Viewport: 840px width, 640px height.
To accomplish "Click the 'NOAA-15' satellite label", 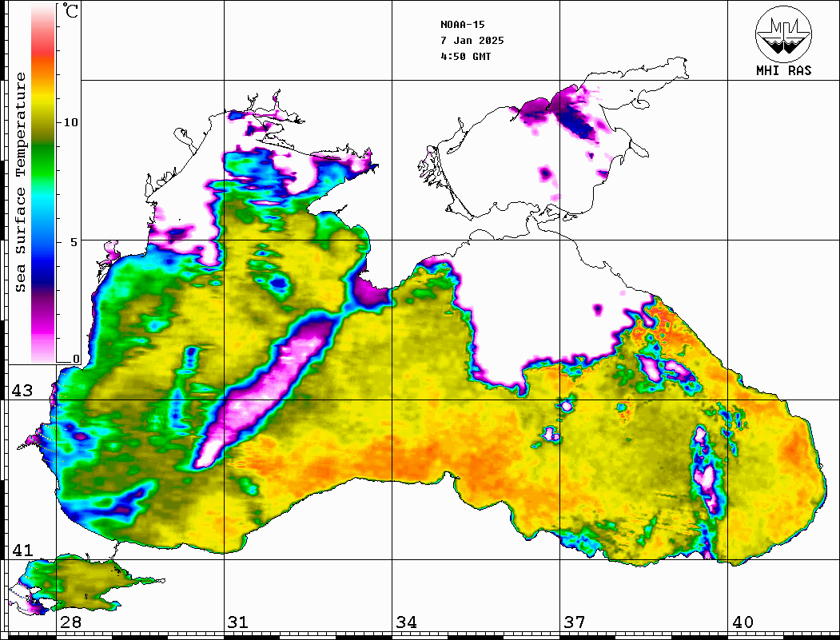I will coord(462,25).
